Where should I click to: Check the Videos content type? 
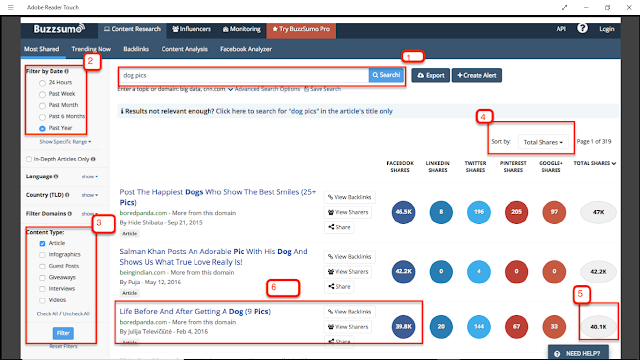coord(42,300)
